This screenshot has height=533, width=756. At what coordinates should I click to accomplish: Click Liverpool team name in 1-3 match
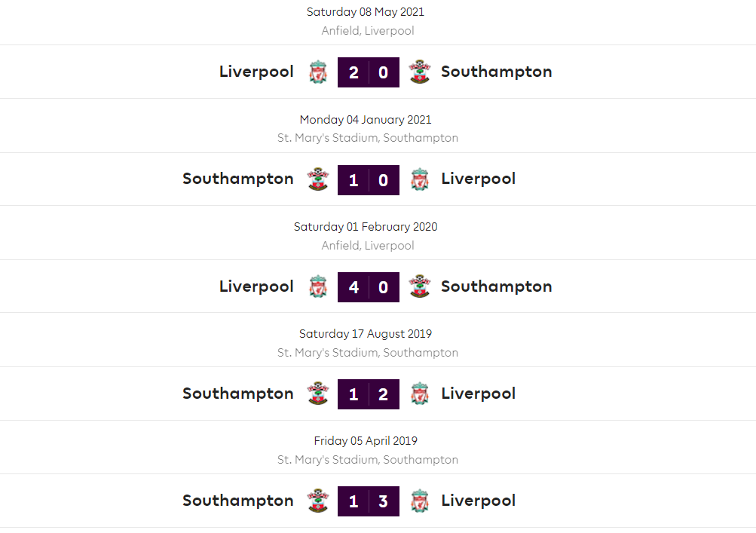(478, 501)
